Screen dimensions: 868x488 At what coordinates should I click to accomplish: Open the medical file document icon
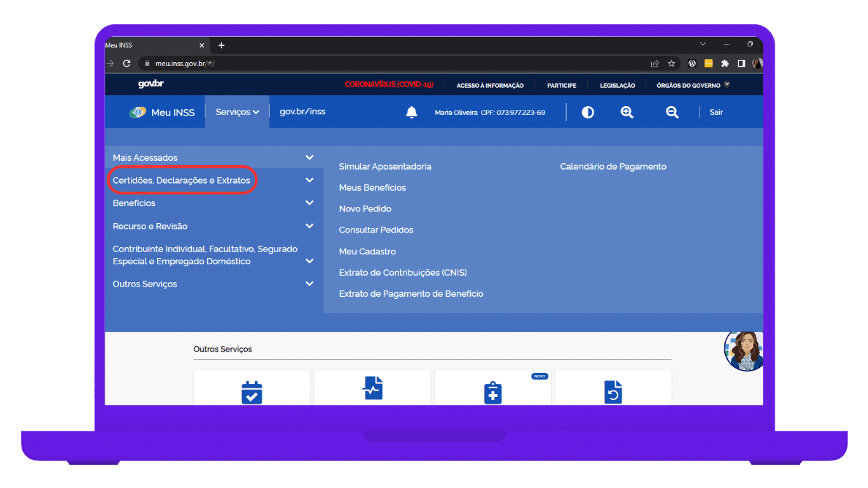[372, 388]
